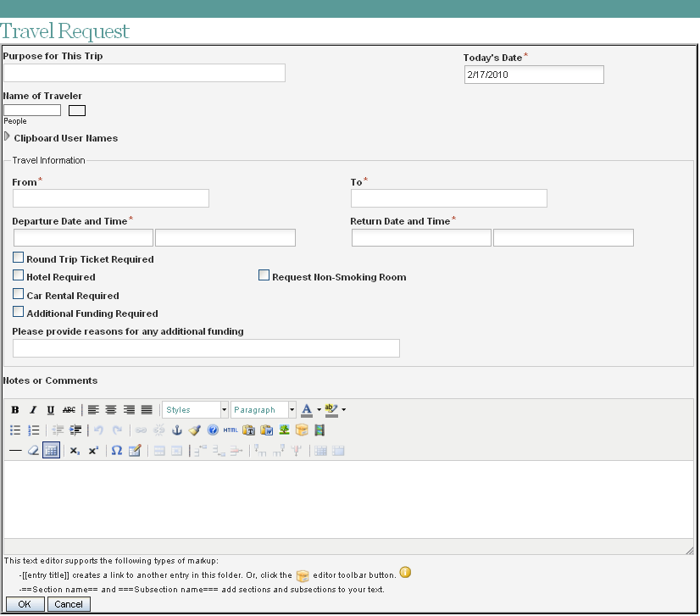700x616 pixels.
Task: Insert a special character with the Omega icon
Action: [117, 451]
